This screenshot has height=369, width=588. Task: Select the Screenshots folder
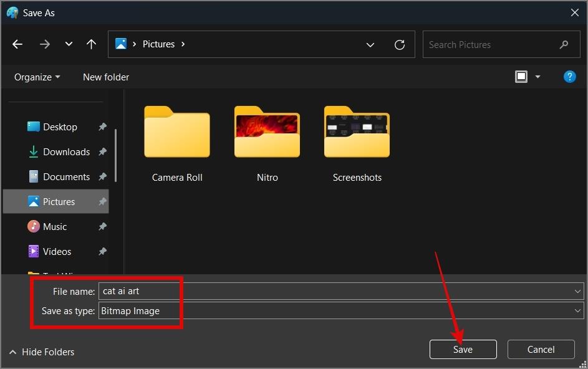coord(357,145)
